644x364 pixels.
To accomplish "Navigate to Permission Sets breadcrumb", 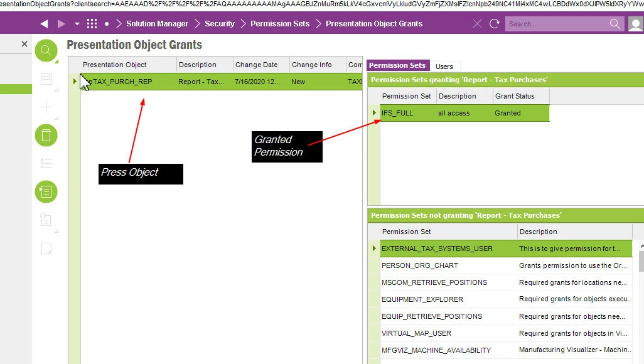I will pyautogui.click(x=280, y=24).
